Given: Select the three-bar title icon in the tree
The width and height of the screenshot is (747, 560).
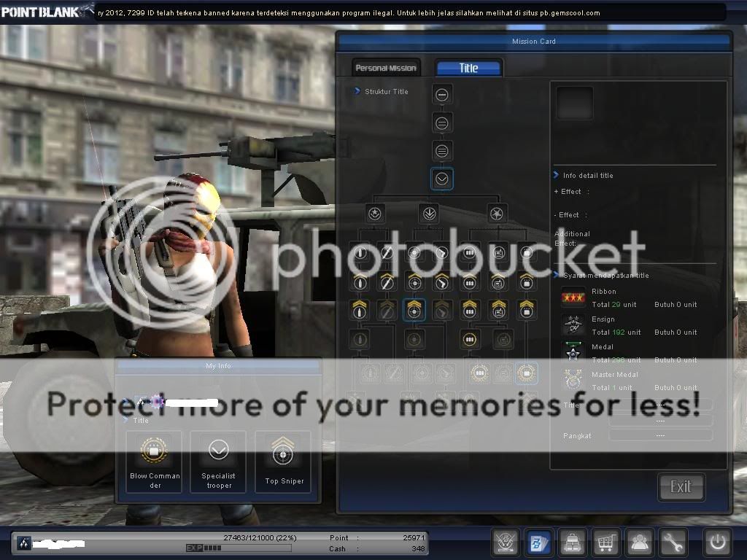Looking at the screenshot, I should coord(441,152).
